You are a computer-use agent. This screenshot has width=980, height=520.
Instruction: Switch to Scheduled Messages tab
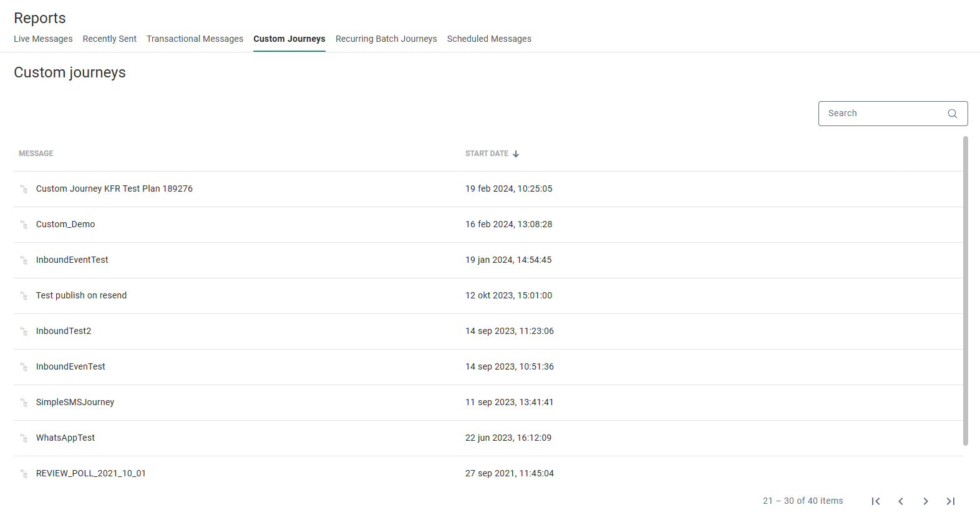click(x=489, y=39)
